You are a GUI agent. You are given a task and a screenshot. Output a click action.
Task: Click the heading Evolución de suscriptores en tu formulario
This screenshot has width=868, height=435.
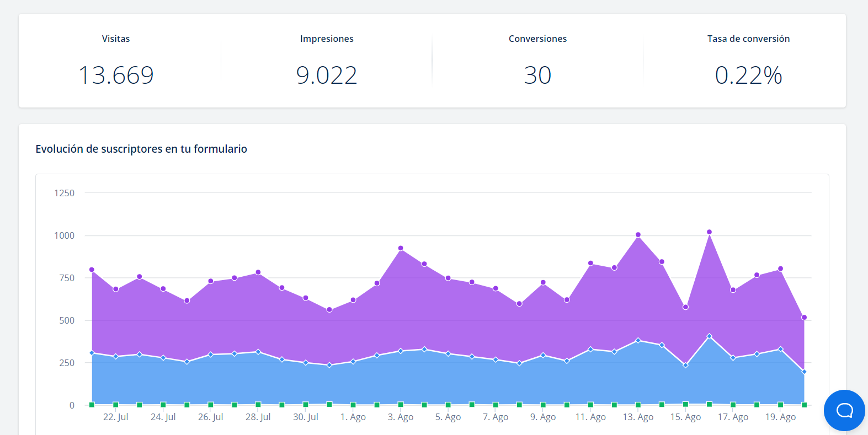[x=141, y=149]
